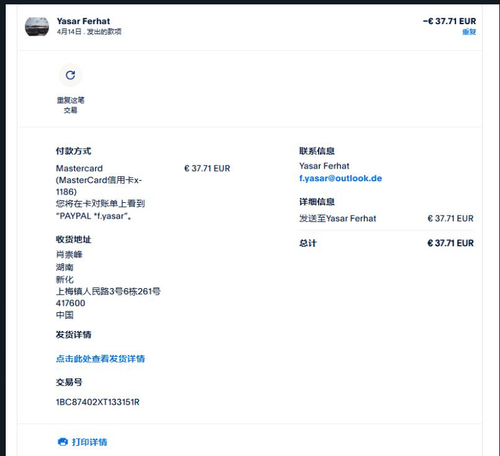
Task: Open email link f.yasar@outlook.de
Action: point(340,178)
